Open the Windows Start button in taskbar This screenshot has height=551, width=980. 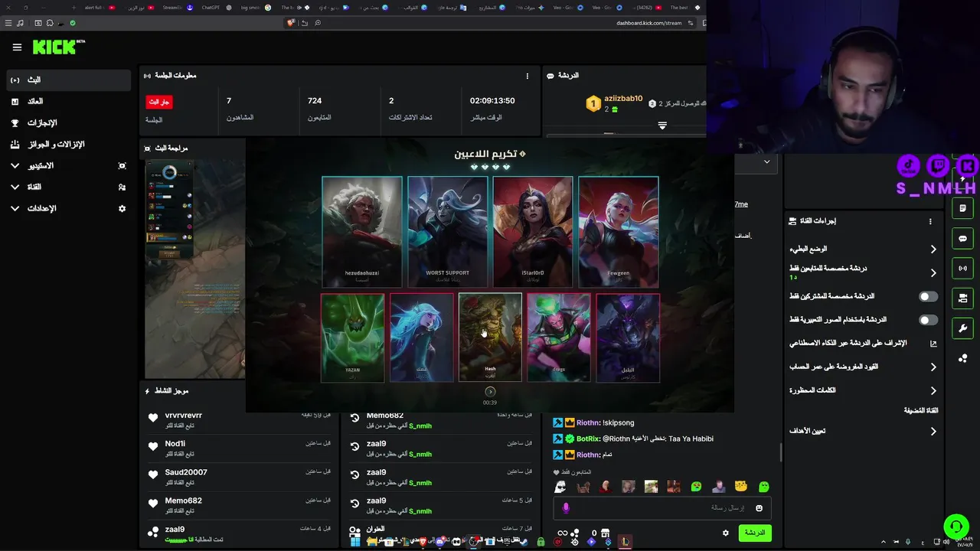click(355, 542)
